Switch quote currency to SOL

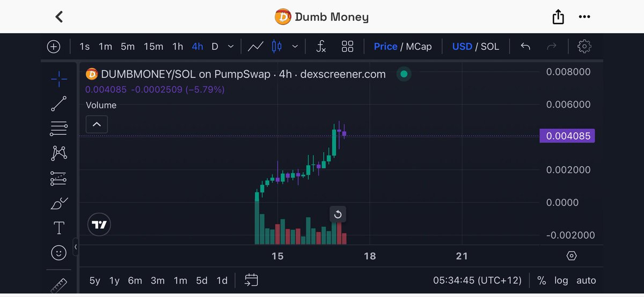pyautogui.click(x=489, y=47)
